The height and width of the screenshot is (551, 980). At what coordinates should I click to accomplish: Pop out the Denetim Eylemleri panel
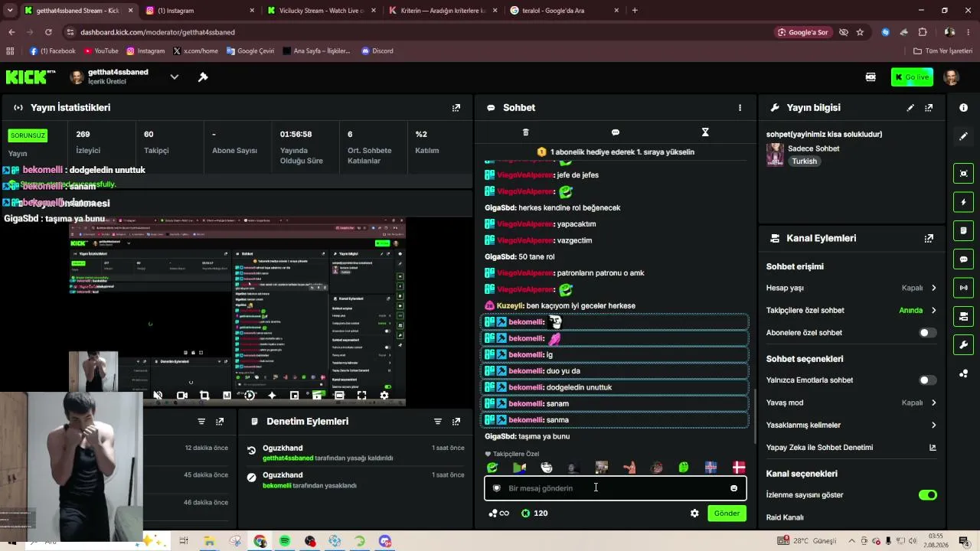(456, 422)
